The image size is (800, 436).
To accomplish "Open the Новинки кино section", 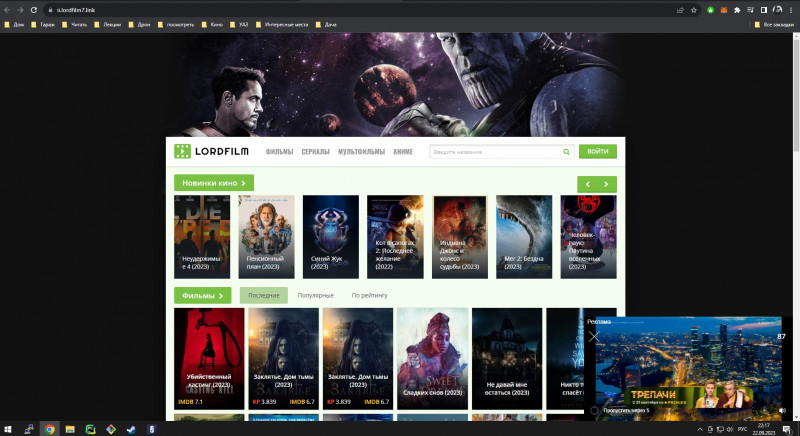I will (x=214, y=183).
